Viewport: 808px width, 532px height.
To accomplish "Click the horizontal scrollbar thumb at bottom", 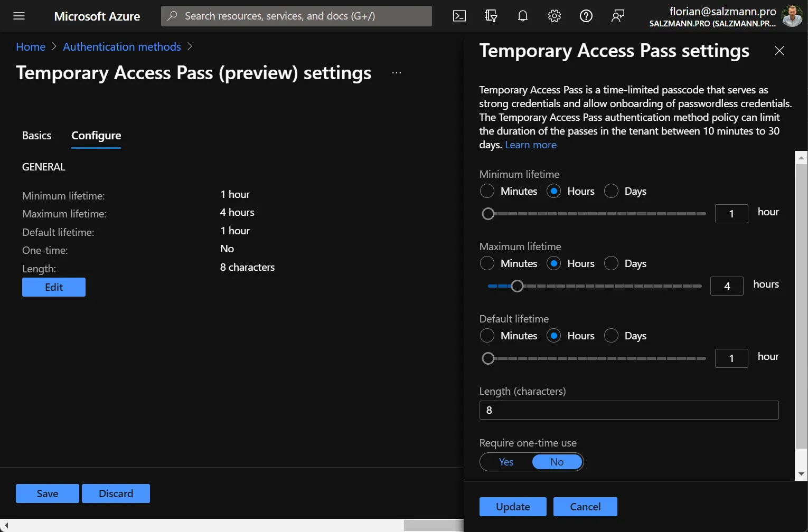I will [434, 526].
